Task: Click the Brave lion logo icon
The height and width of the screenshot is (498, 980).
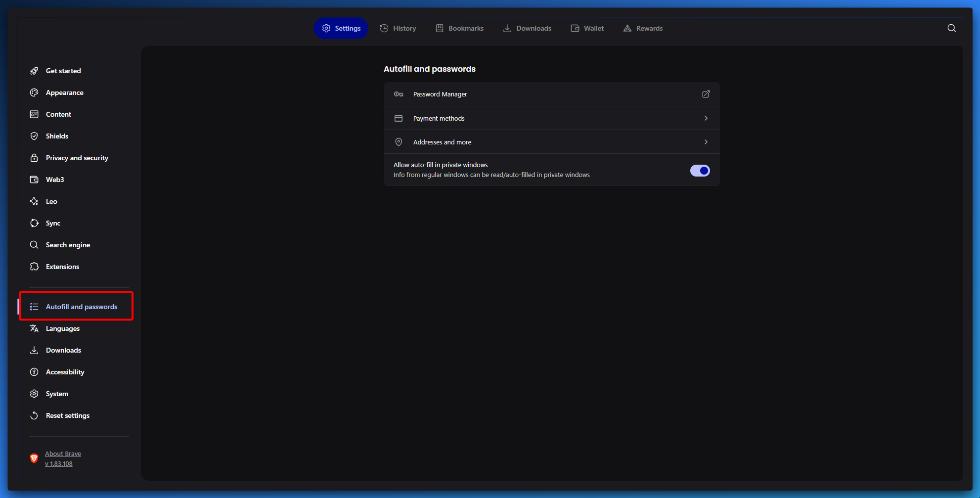Action: pyautogui.click(x=34, y=458)
